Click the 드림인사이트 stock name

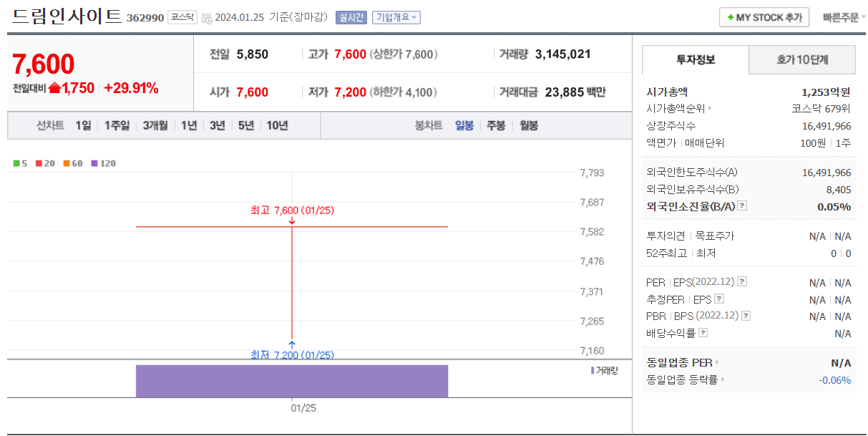(x=67, y=16)
